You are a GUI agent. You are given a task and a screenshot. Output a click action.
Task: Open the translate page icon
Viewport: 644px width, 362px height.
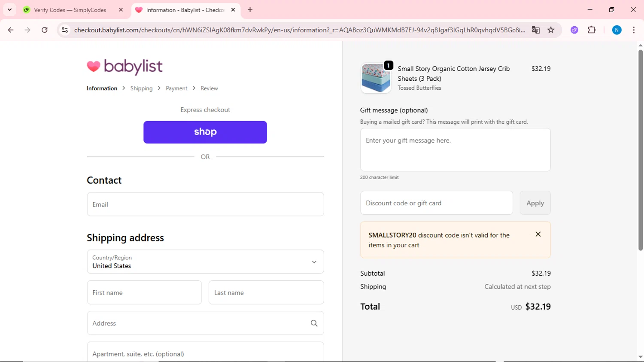point(535,30)
